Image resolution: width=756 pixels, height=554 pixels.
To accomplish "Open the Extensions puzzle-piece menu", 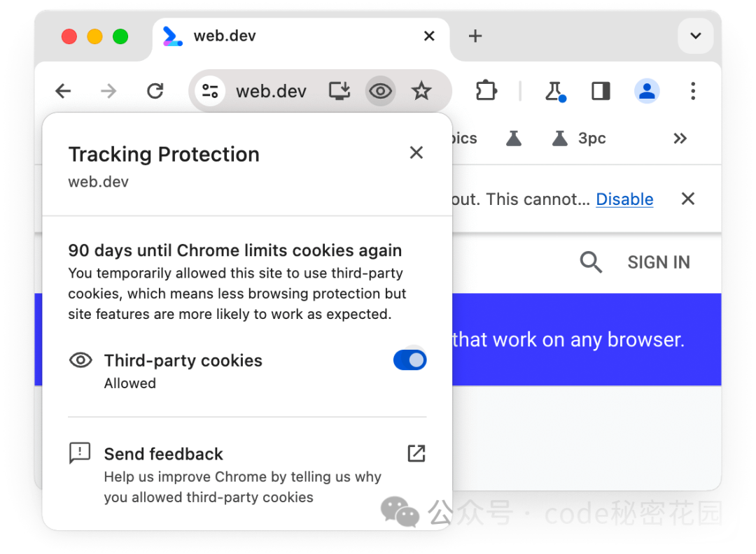I will [486, 90].
